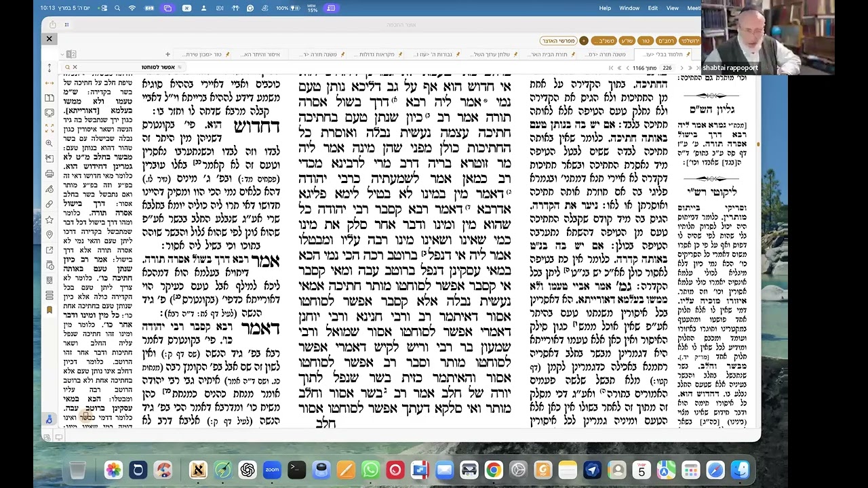868x488 pixels.
Task: Click the שו"ע shortcut button
Action: coord(627,41)
